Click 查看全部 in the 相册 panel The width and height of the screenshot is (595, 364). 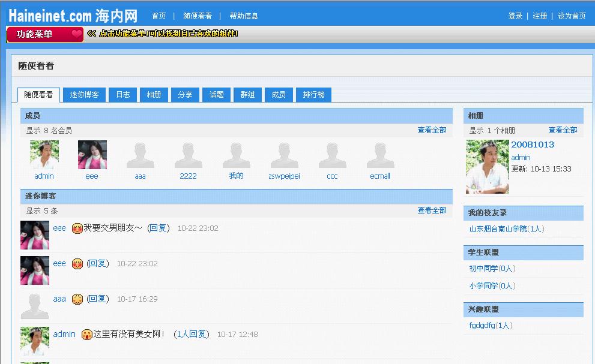click(563, 130)
